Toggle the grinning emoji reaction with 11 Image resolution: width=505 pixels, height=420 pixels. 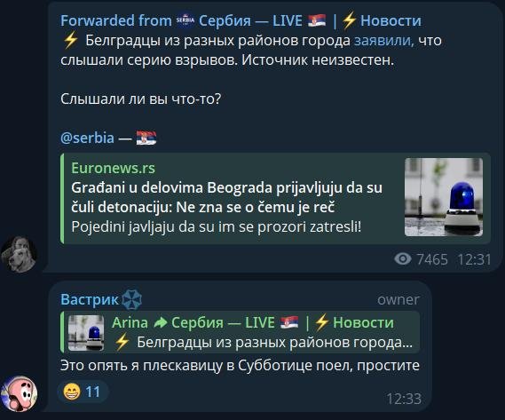[x=83, y=392]
